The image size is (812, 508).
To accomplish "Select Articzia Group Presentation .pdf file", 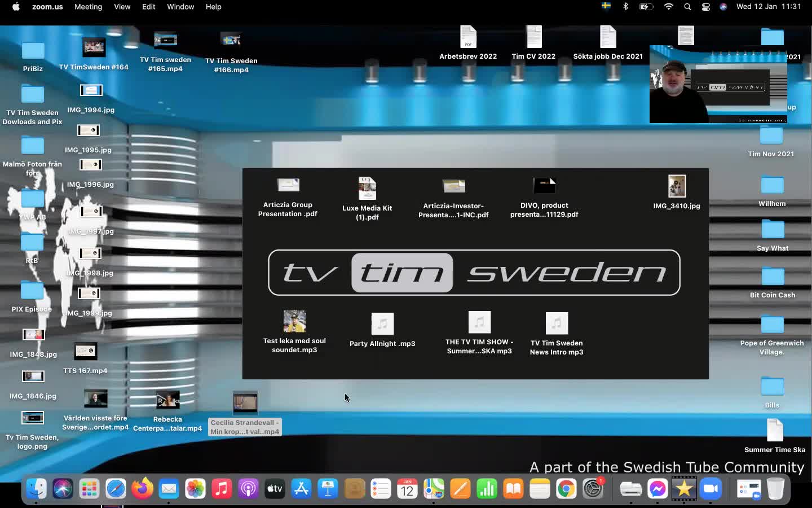I will (x=288, y=198).
